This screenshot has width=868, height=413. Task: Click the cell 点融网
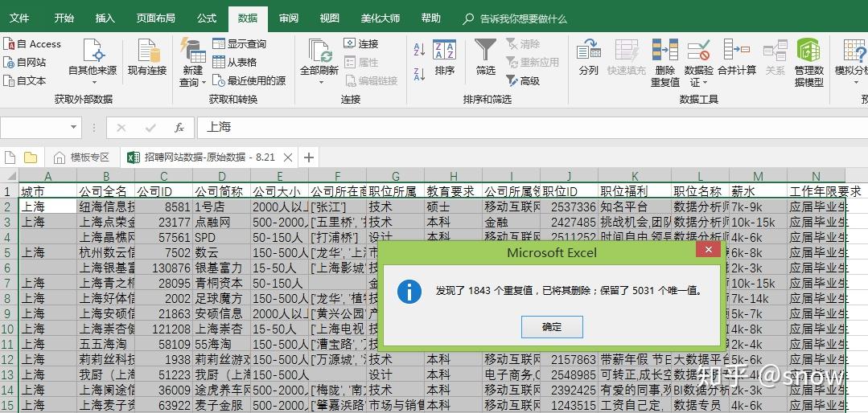(x=221, y=223)
